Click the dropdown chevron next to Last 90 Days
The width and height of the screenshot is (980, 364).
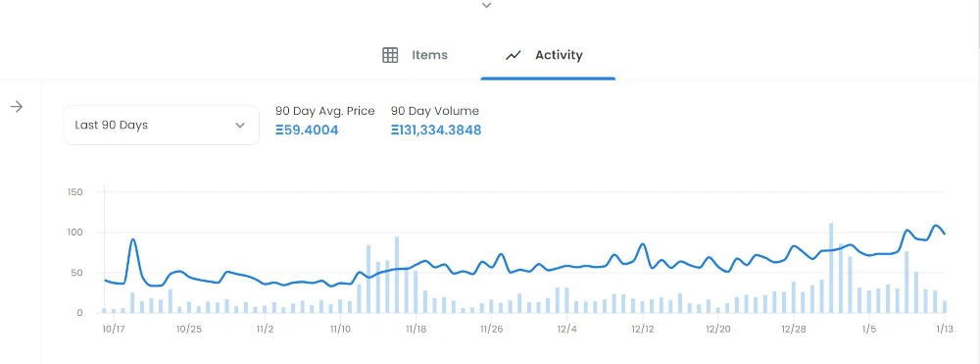tap(240, 125)
